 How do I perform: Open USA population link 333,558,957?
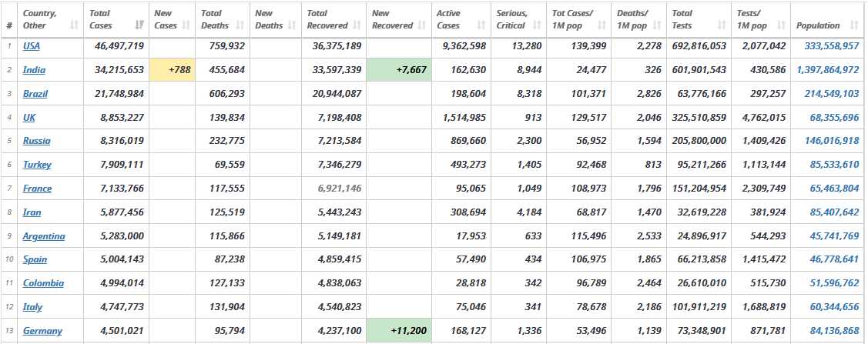point(832,46)
